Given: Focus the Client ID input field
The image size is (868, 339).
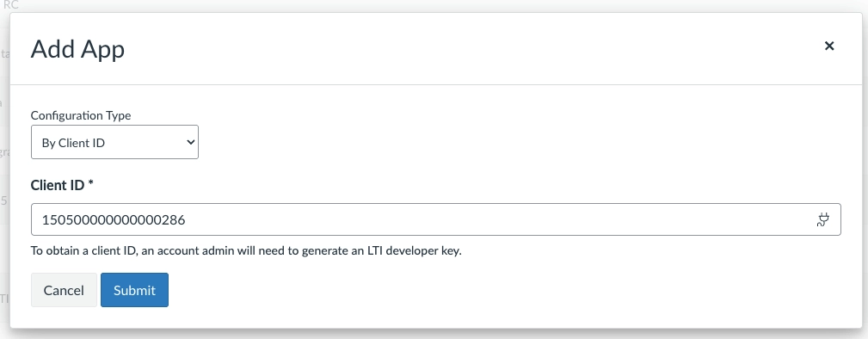Looking at the screenshot, I should point(435,219).
